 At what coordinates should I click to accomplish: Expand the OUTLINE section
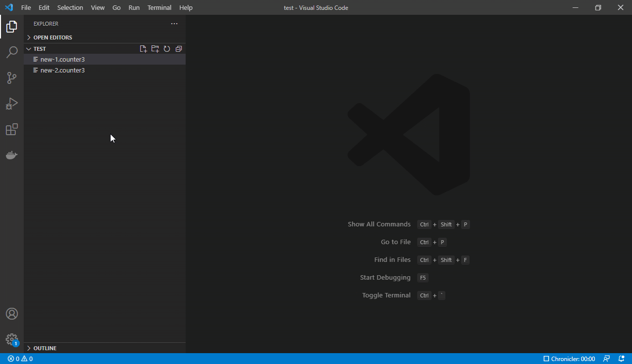105,348
